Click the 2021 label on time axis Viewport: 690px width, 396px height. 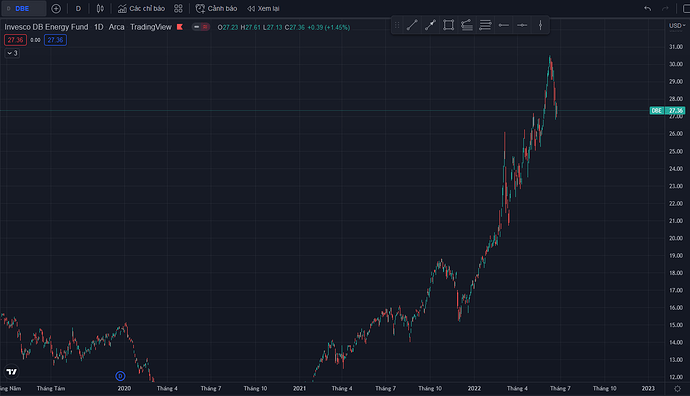[299, 389]
